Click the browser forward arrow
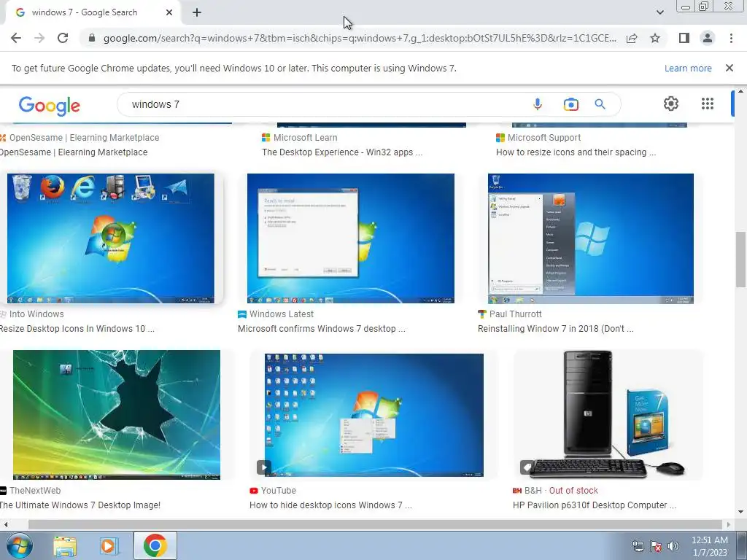Image resolution: width=747 pixels, height=560 pixels. (x=39, y=38)
